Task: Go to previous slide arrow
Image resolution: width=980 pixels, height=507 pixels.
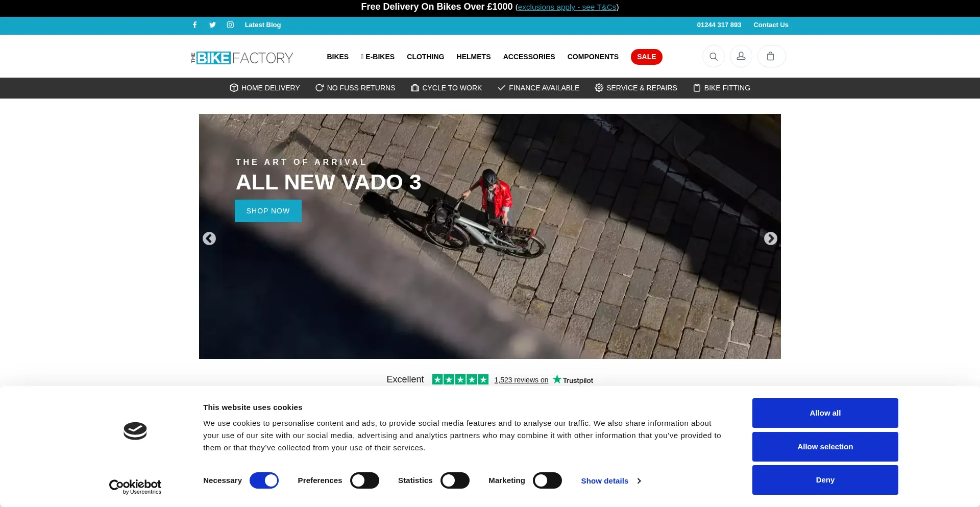Action: (x=209, y=238)
